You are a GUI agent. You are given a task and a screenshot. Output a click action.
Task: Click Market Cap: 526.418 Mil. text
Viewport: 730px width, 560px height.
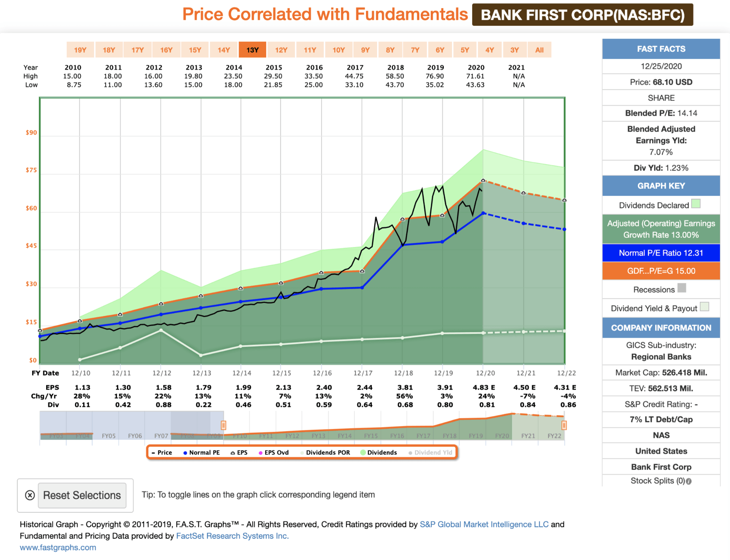click(x=661, y=373)
